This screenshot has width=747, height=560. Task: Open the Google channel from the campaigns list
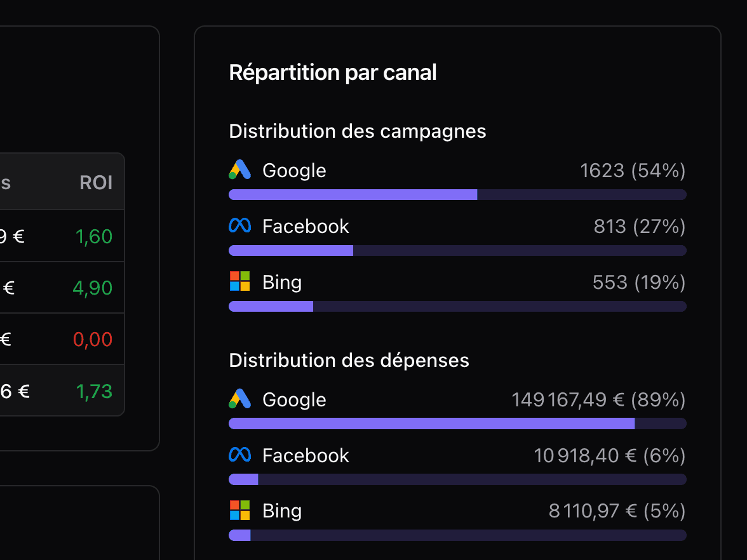(x=293, y=170)
